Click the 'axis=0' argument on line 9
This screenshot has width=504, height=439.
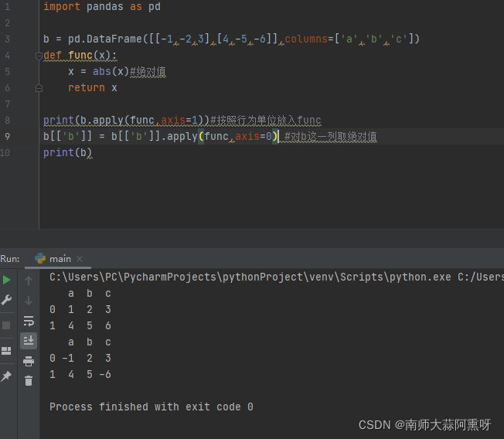(254, 136)
